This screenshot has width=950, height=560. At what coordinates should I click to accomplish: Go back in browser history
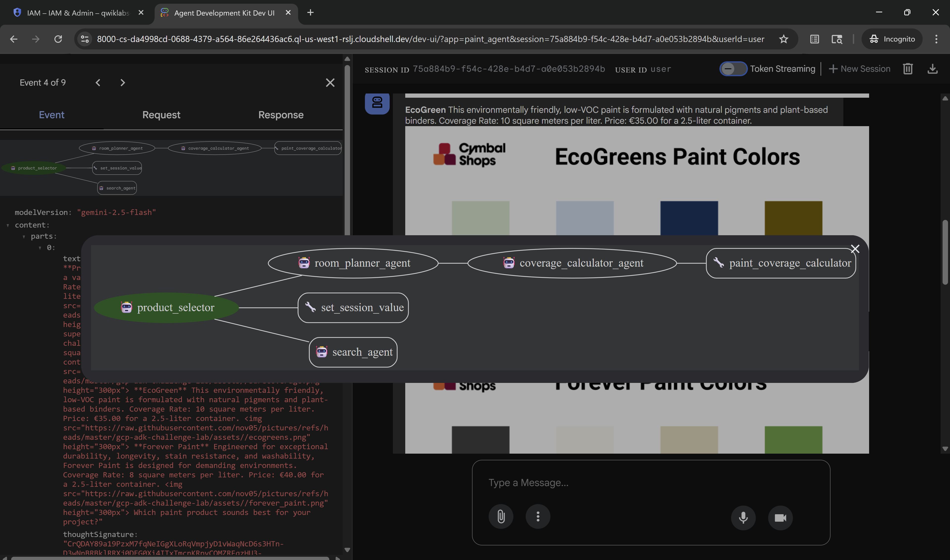pos(14,39)
